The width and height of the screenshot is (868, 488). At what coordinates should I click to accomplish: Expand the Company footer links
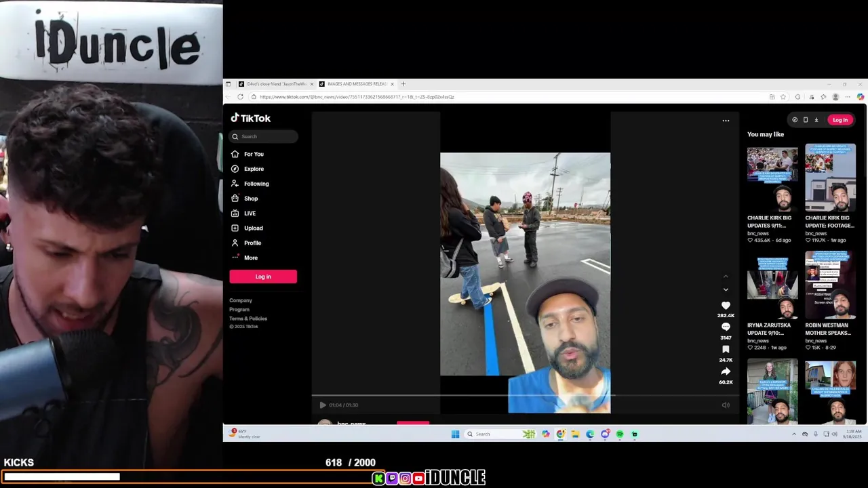coord(241,300)
